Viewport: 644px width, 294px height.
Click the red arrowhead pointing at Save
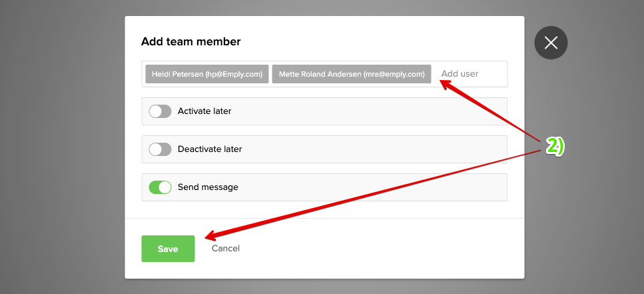[x=209, y=235]
